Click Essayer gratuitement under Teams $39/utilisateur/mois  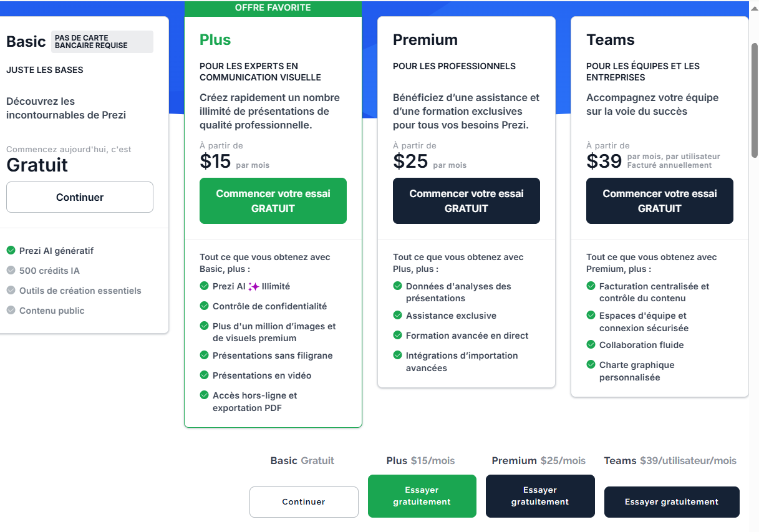point(672,502)
